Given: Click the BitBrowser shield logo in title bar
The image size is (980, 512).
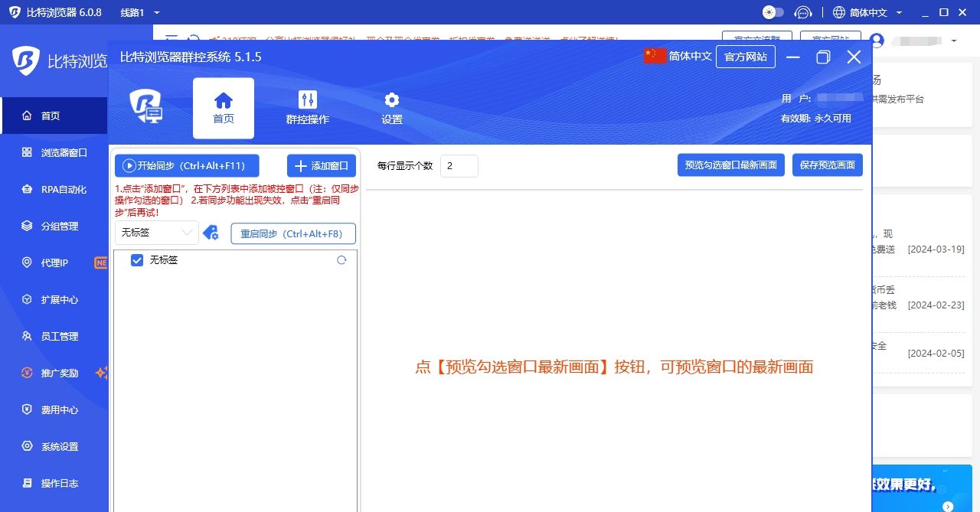Looking at the screenshot, I should coord(15,12).
